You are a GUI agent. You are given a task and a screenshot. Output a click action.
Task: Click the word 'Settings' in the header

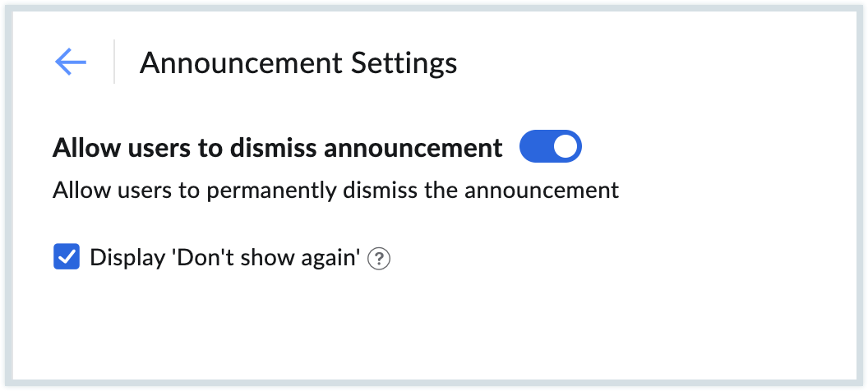click(404, 63)
